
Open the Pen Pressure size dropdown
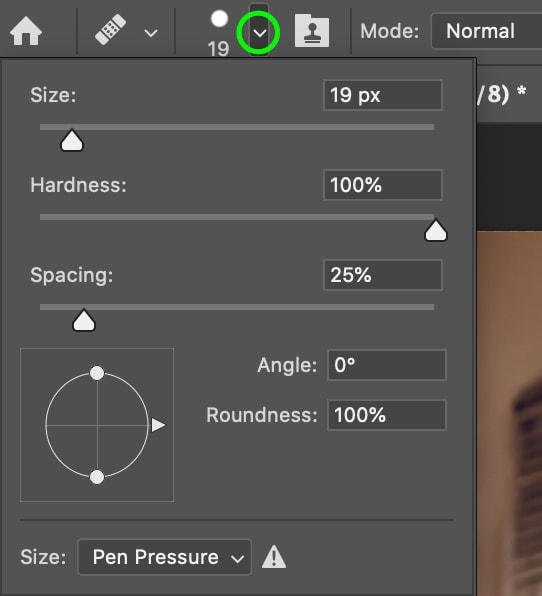pyautogui.click(x=164, y=557)
